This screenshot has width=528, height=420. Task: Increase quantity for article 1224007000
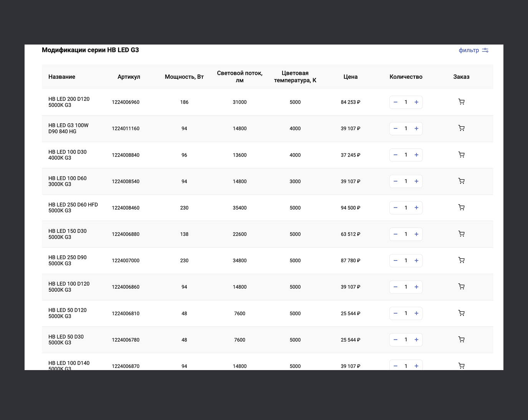coord(416,261)
